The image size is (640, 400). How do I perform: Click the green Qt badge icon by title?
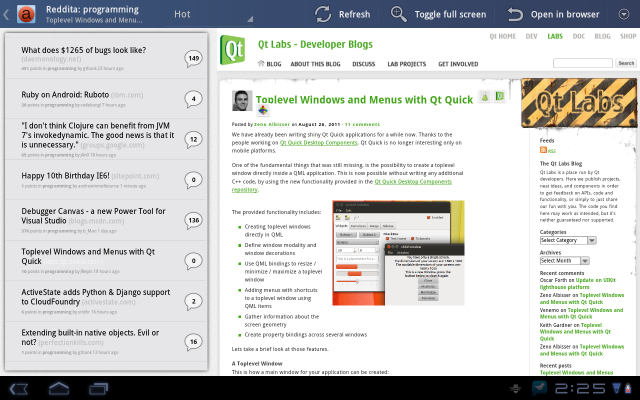tap(500, 96)
